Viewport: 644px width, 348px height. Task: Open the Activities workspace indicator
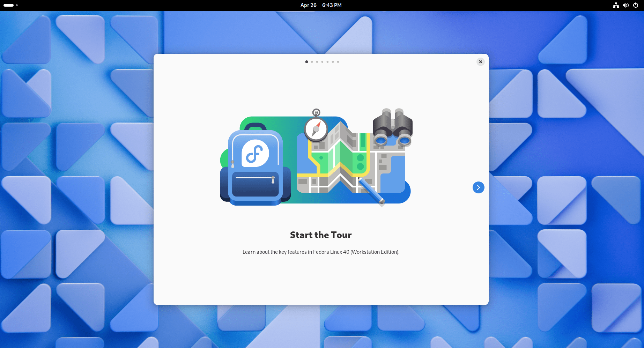(x=10, y=5)
